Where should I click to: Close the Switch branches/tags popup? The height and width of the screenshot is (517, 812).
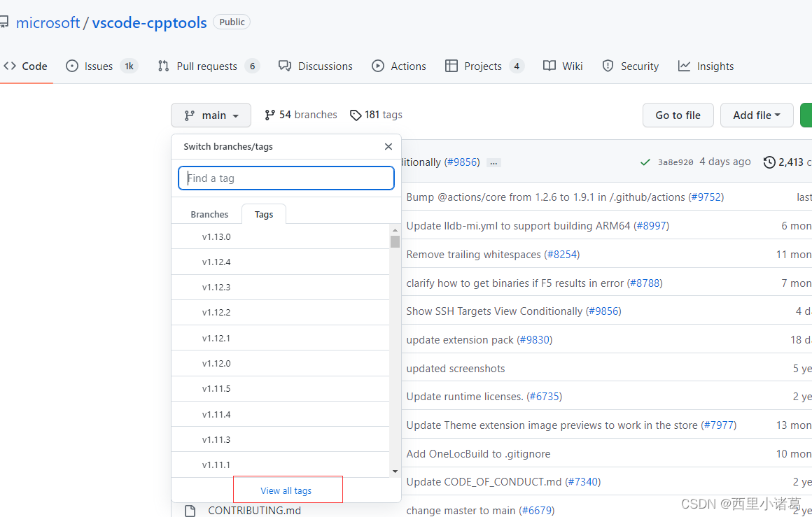coord(388,147)
